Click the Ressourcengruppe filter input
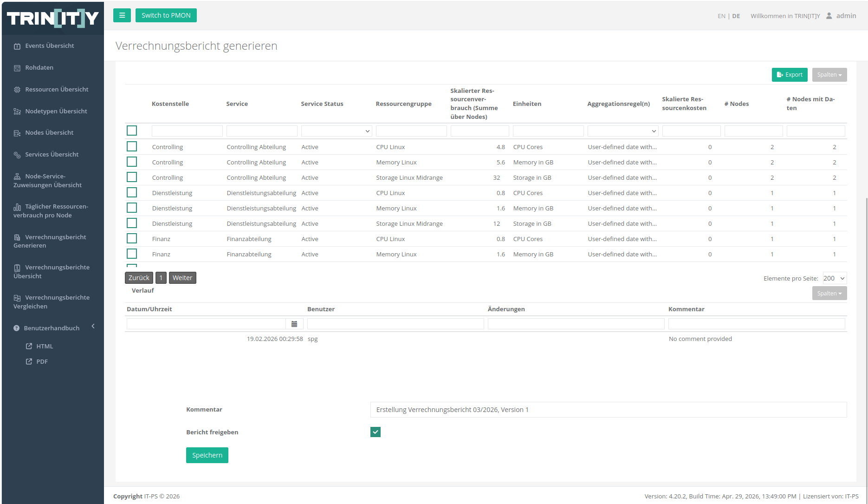 (x=411, y=131)
